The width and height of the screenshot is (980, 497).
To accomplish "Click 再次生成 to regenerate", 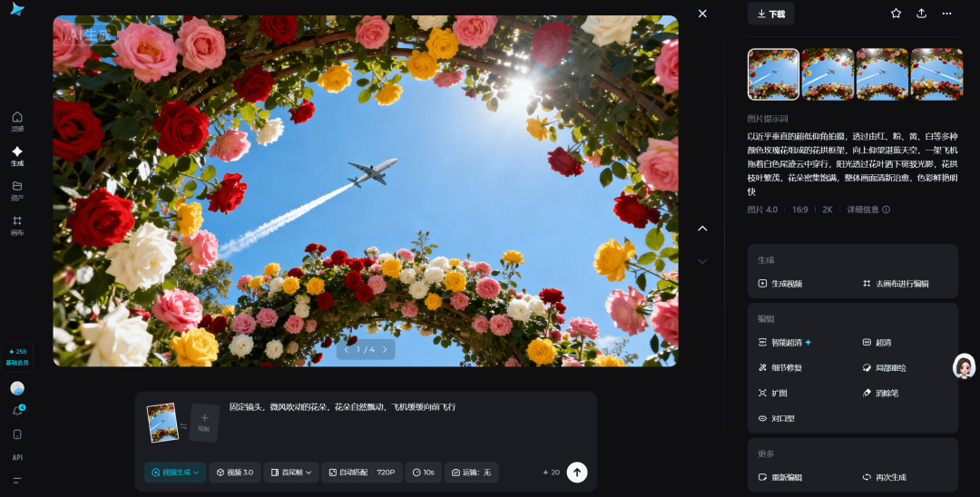I will (x=884, y=477).
